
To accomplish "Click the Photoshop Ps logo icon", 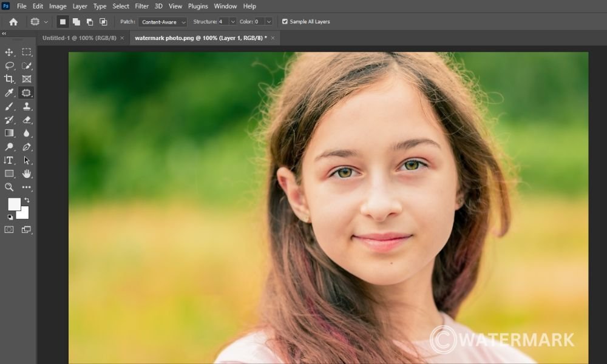I will (6, 6).
